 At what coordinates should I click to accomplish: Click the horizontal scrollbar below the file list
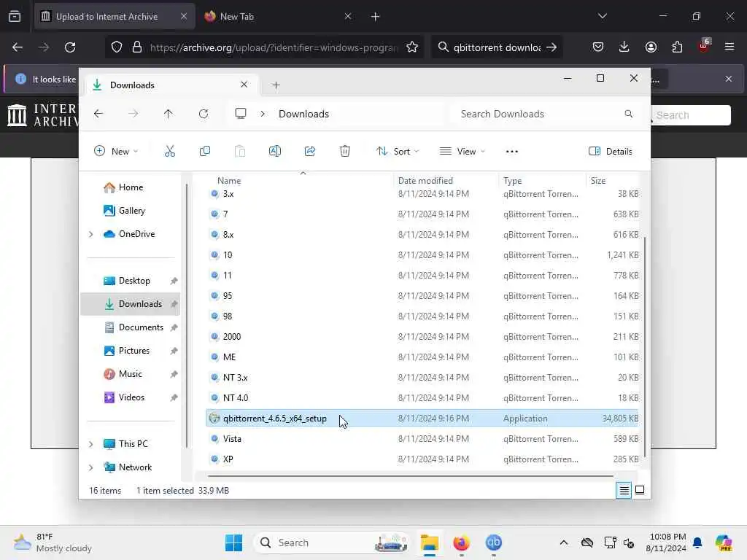[411, 475]
